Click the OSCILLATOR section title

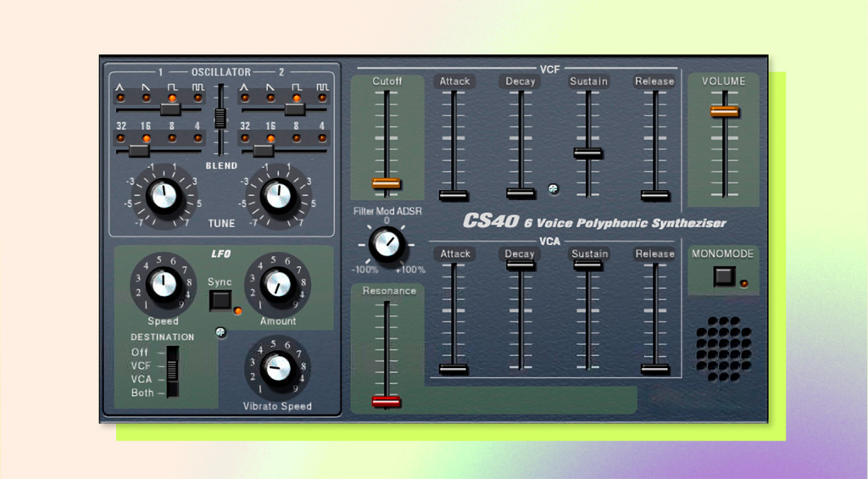[221, 72]
